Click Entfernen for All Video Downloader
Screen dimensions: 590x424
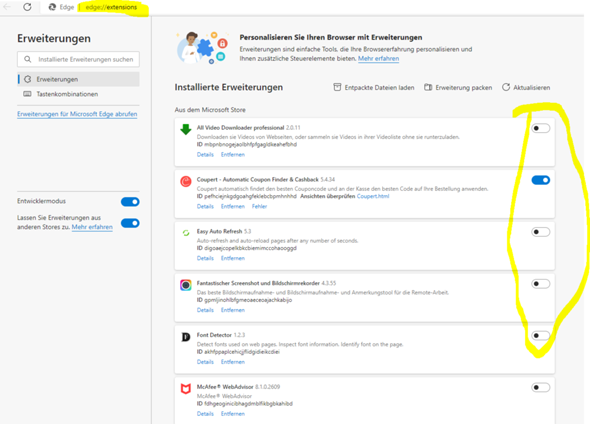(233, 155)
